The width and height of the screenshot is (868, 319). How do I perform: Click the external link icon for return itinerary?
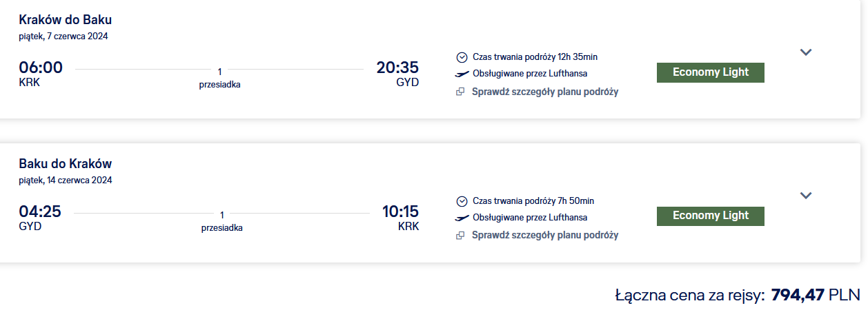(461, 236)
